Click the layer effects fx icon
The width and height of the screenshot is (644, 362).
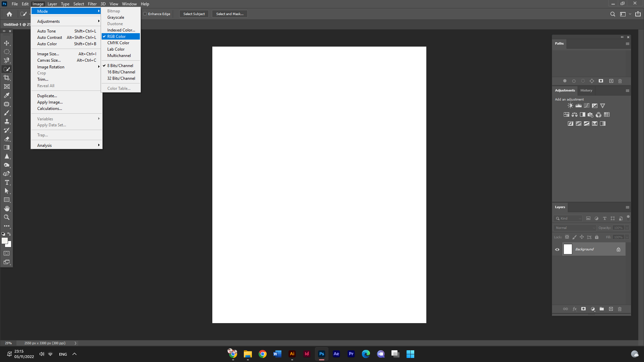tap(575, 309)
